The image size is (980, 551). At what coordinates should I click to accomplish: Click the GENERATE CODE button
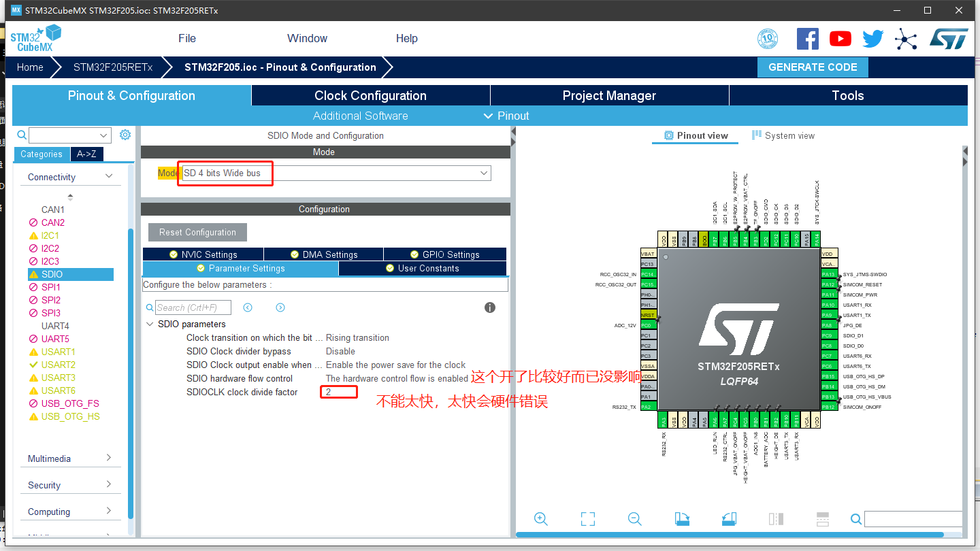click(813, 67)
